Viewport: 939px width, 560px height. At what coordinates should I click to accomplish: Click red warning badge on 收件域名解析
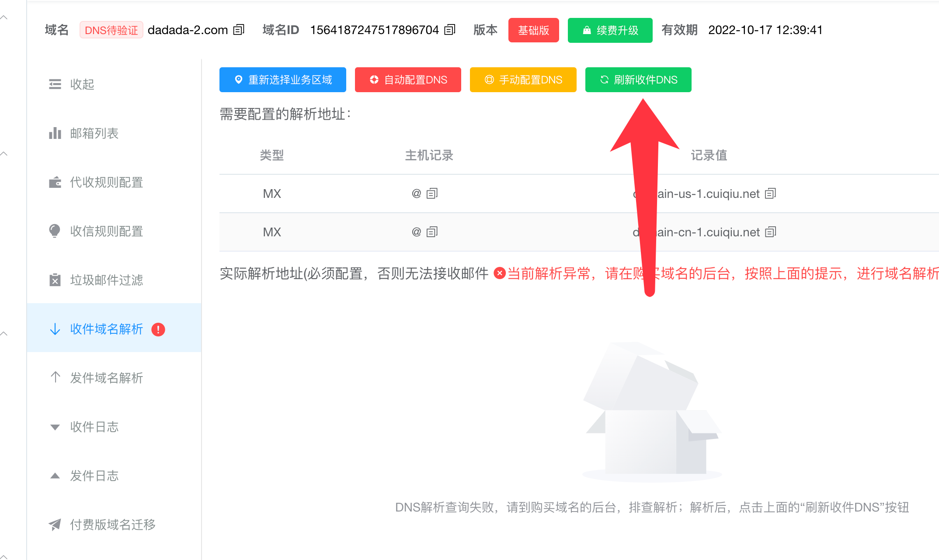click(x=158, y=329)
